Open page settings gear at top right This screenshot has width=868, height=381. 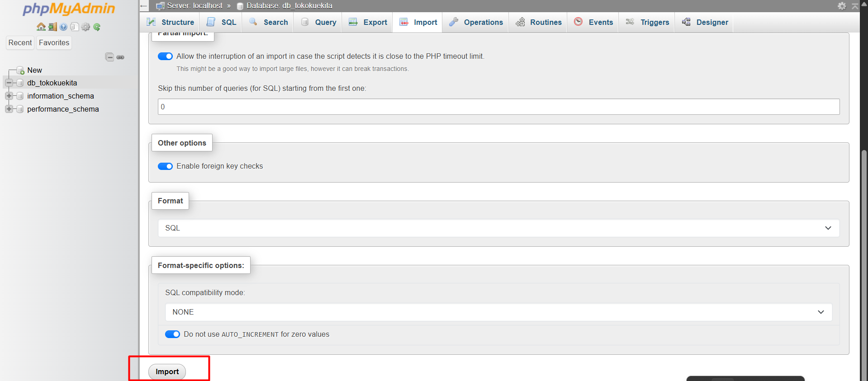841,6
